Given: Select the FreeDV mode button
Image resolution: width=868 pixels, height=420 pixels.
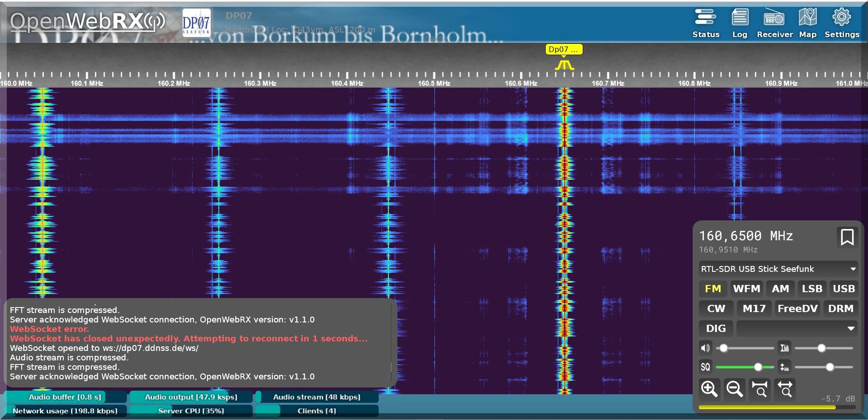Looking at the screenshot, I should tap(797, 308).
